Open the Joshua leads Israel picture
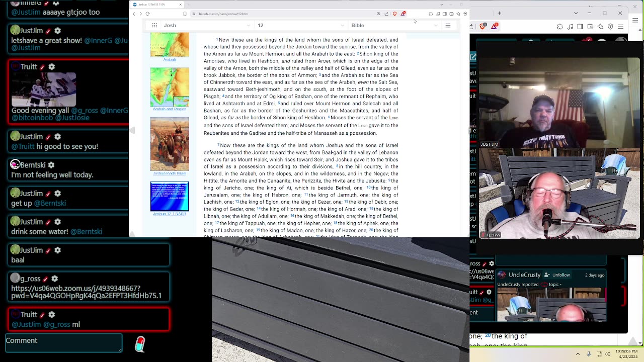The image size is (644, 362). (x=170, y=144)
